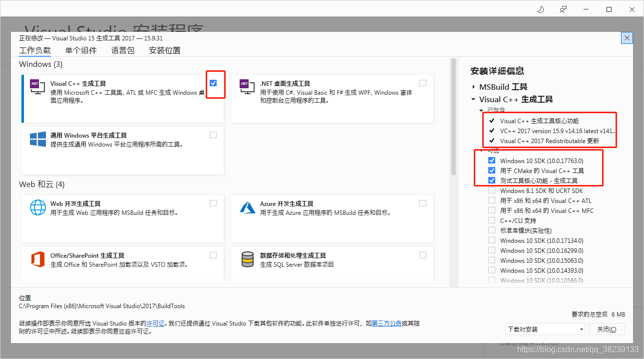Switch to the 安装位置 tab
This screenshot has height=359, width=644.
tap(165, 50)
